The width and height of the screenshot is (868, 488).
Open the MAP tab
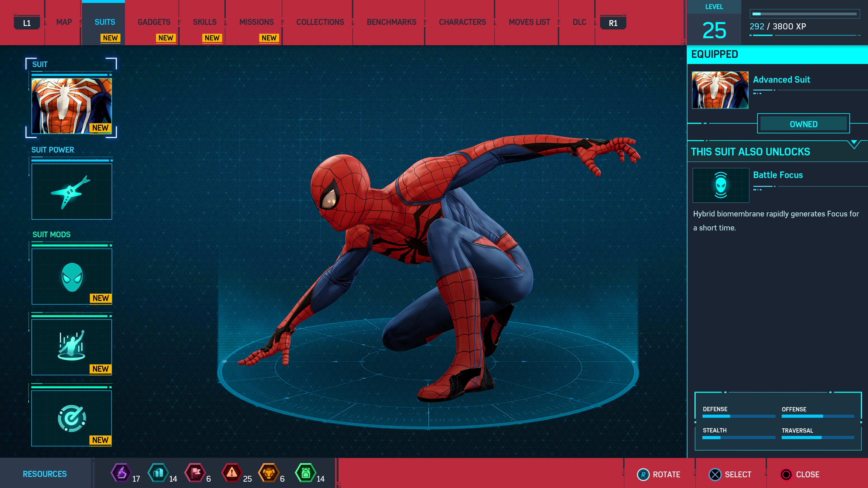(64, 22)
